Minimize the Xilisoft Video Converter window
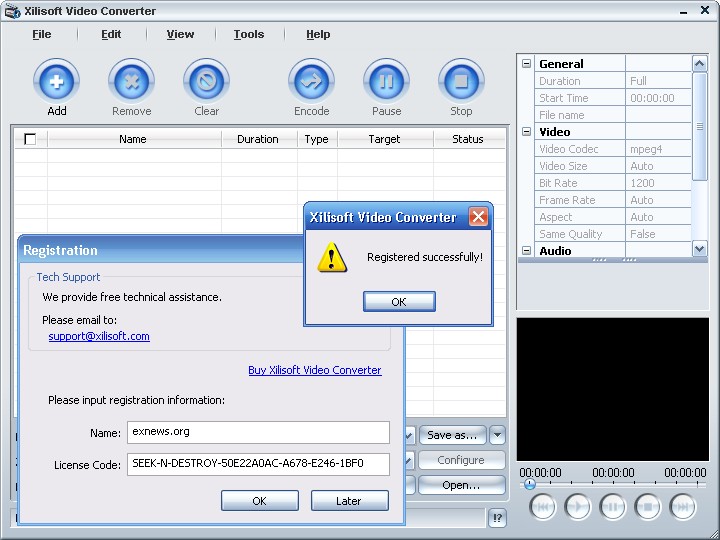The height and width of the screenshot is (540, 720). pyautogui.click(x=684, y=11)
